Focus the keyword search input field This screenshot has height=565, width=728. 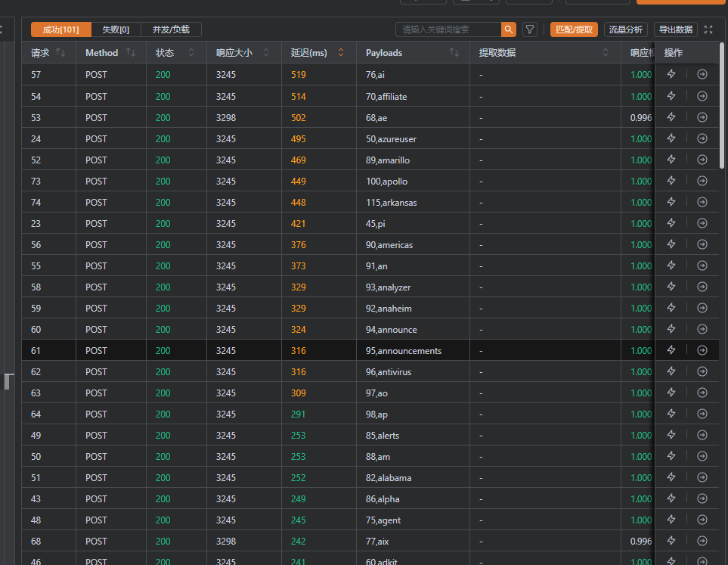pos(448,29)
